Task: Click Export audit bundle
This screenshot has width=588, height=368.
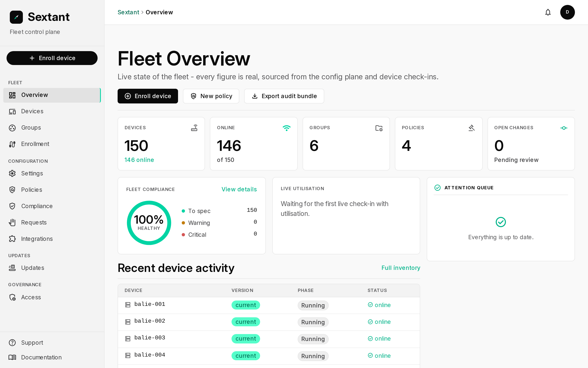Action: pyautogui.click(x=284, y=96)
